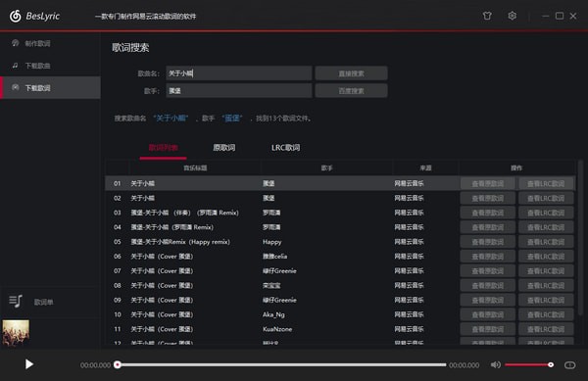Click the playback progress slider track
This screenshot has height=381, width=588.
pos(281,364)
